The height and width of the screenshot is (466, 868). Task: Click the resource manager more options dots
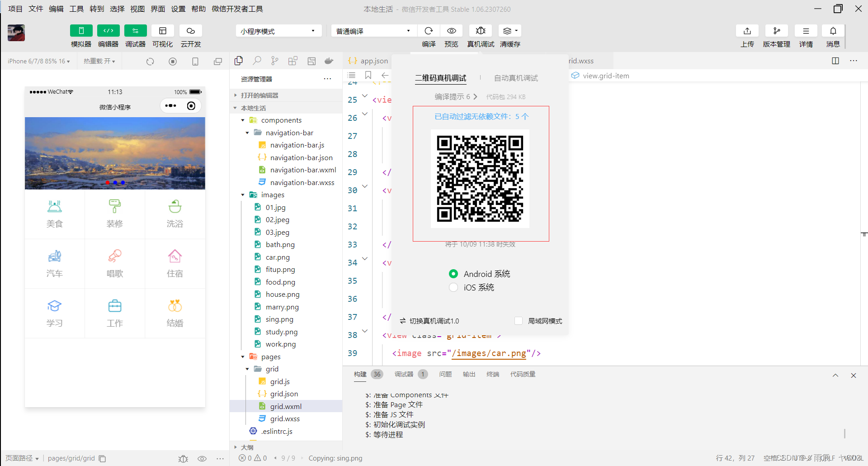point(327,79)
